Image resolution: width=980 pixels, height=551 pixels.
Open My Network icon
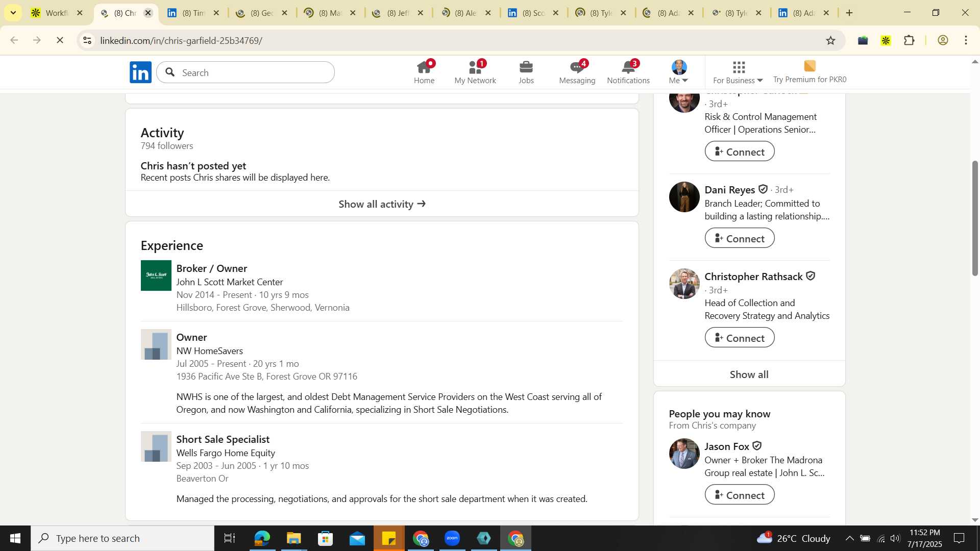pos(475,72)
